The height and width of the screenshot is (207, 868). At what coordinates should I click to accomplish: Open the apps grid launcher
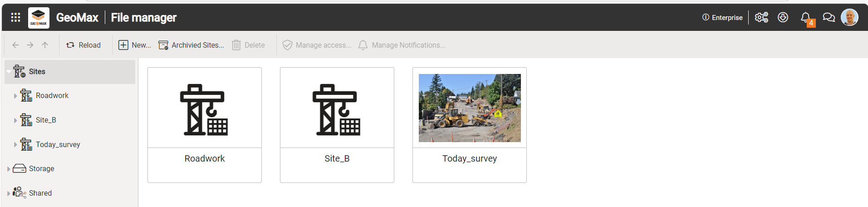tap(15, 17)
